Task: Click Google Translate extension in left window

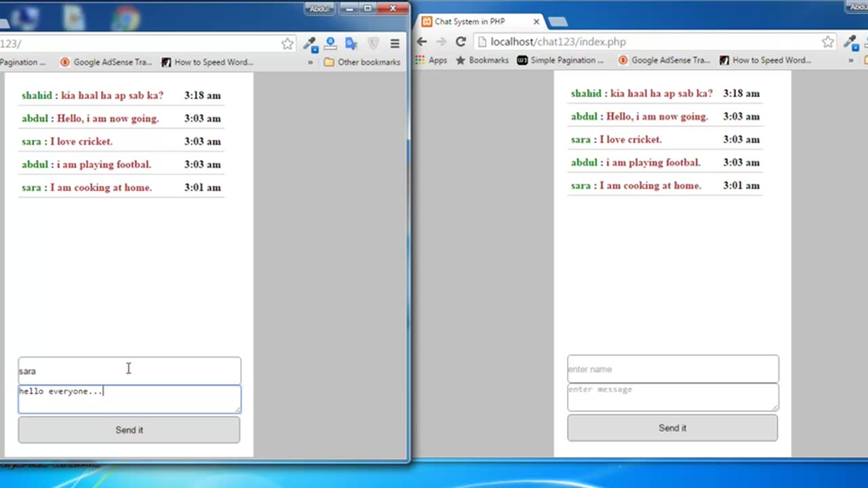Action: (x=351, y=44)
